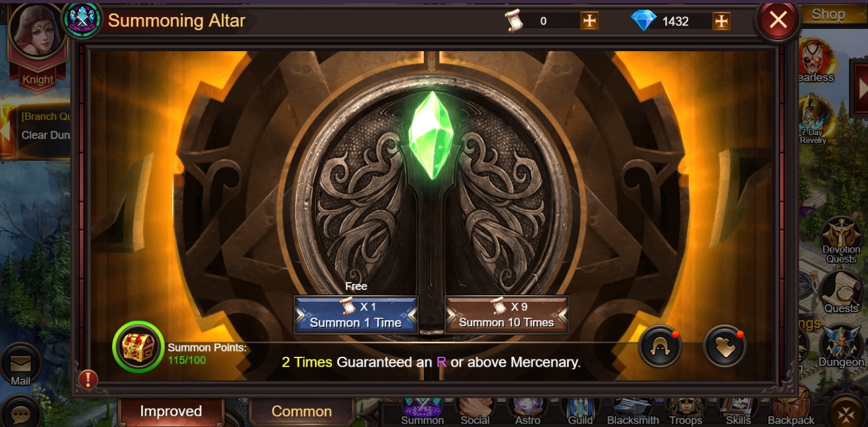The width and height of the screenshot is (868, 427).
Task: Open the horseshoe round button
Action: coord(659,347)
